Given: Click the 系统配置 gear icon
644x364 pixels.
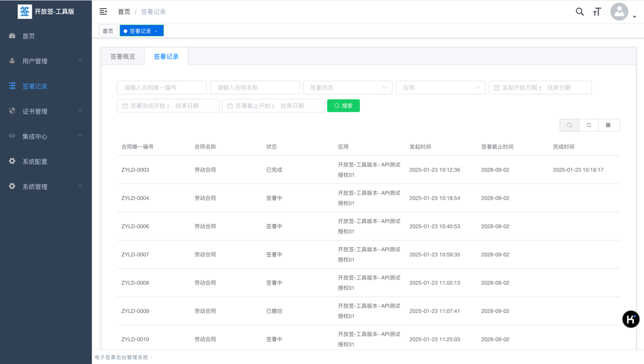Looking at the screenshot, I should pyautogui.click(x=12, y=161).
